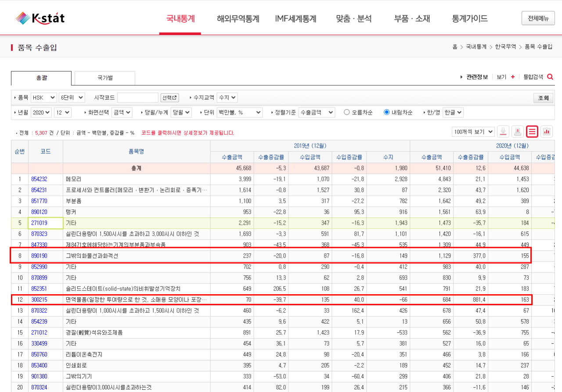Open the 수지교역 dropdown
This screenshot has width=562, height=392.
coord(227,97)
